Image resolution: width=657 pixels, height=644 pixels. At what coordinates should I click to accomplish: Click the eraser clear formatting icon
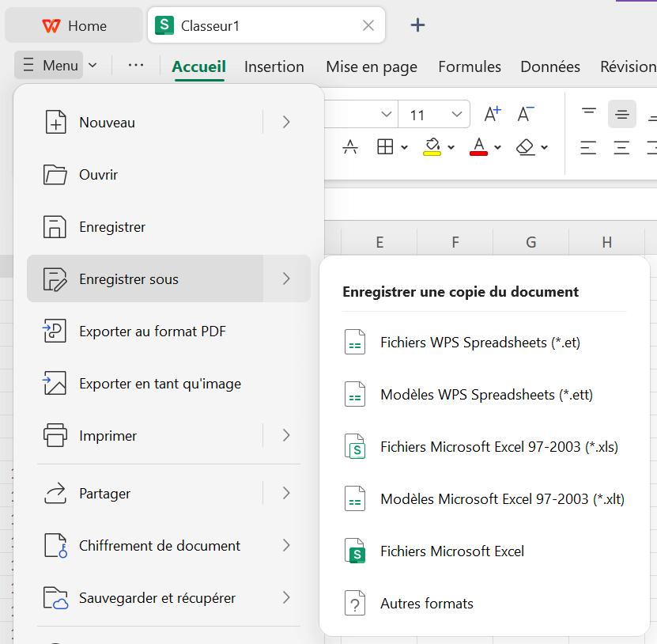[526, 147]
